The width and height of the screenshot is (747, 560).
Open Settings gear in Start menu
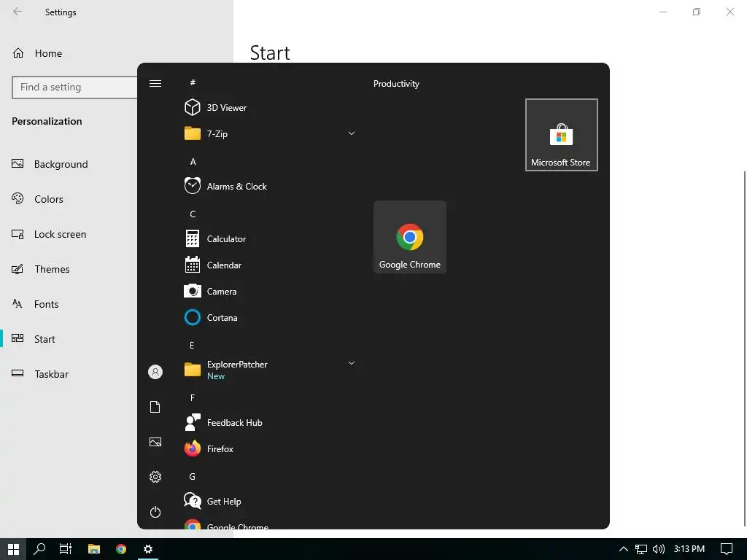coord(155,477)
